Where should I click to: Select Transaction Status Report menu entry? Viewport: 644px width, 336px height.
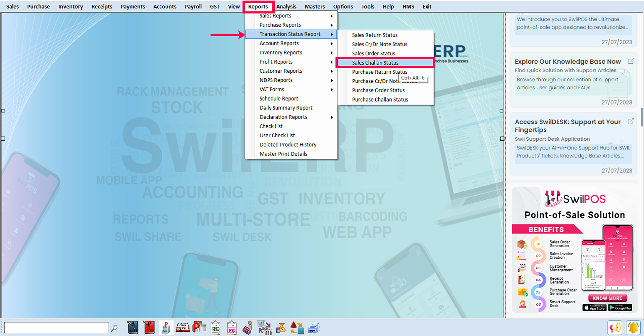pyautogui.click(x=291, y=34)
